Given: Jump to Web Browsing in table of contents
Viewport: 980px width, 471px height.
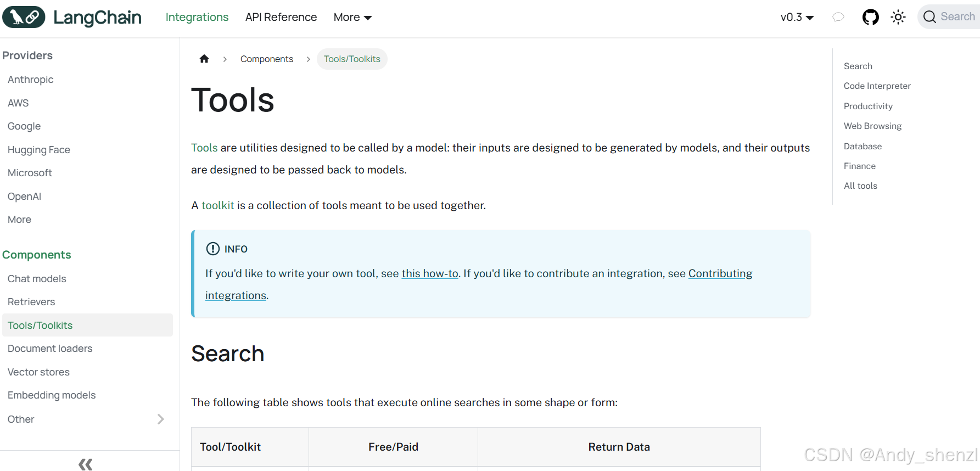Looking at the screenshot, I should (x=873, y=126).
